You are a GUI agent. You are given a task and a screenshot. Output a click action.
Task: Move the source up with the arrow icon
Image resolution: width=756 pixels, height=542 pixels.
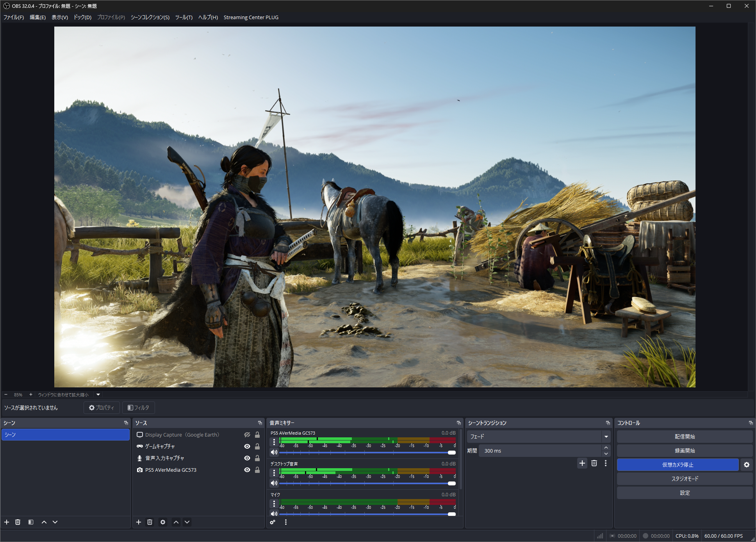pos(176,522)
